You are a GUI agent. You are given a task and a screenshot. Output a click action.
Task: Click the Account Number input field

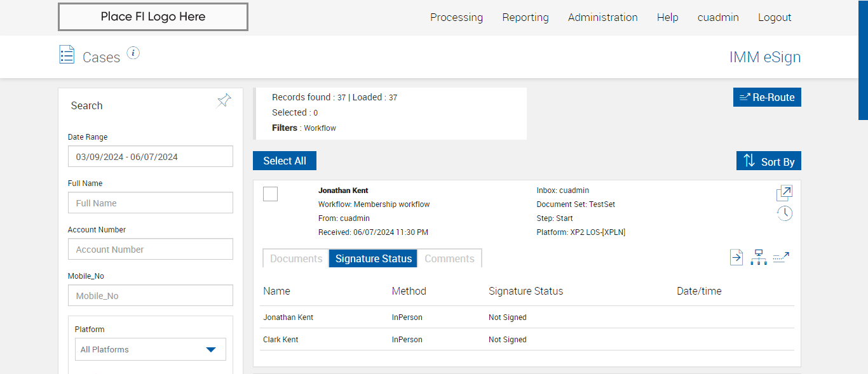[150, 250]
